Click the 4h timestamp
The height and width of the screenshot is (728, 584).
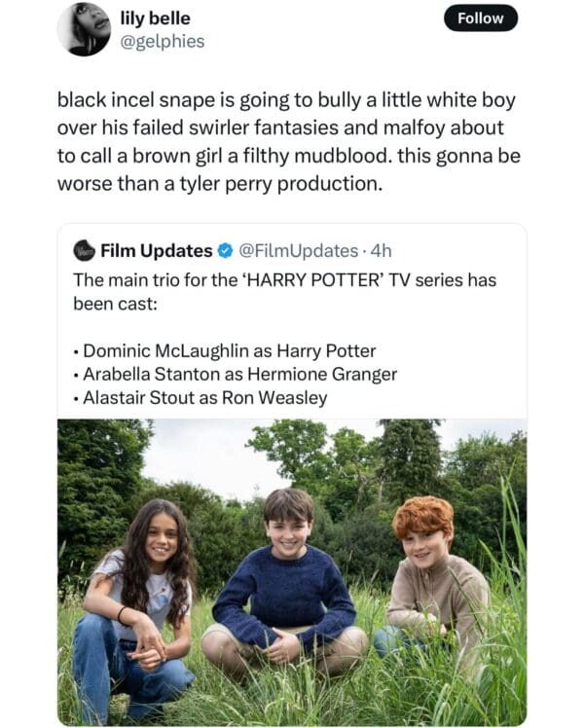380,251
